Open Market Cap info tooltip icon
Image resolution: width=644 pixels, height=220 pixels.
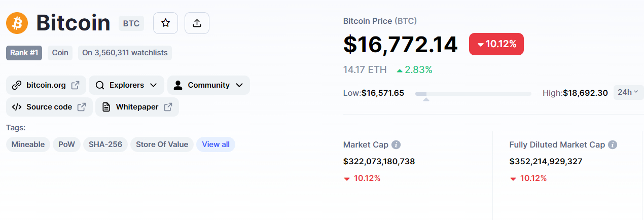pyautogui.click(x=396, y=145)
